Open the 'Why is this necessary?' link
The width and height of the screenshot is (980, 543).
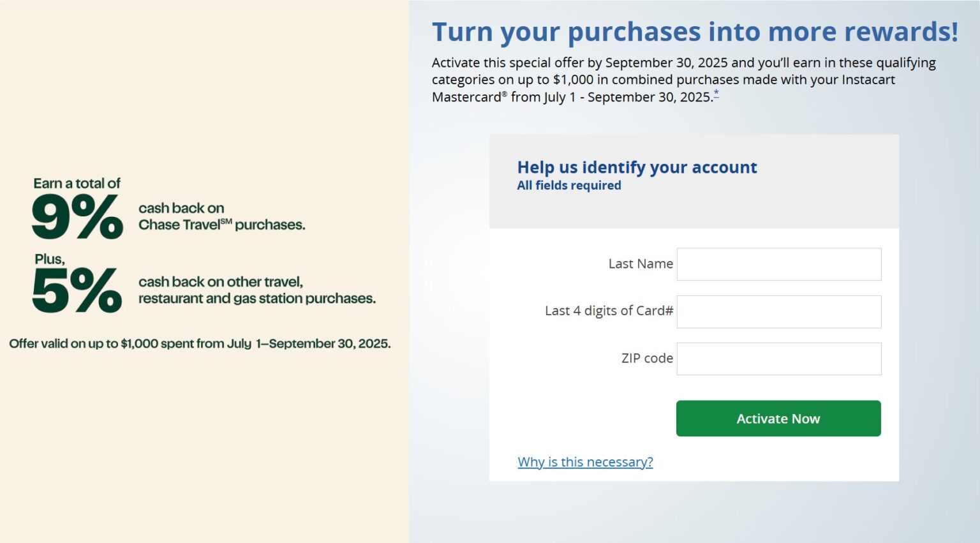[584, 461]
